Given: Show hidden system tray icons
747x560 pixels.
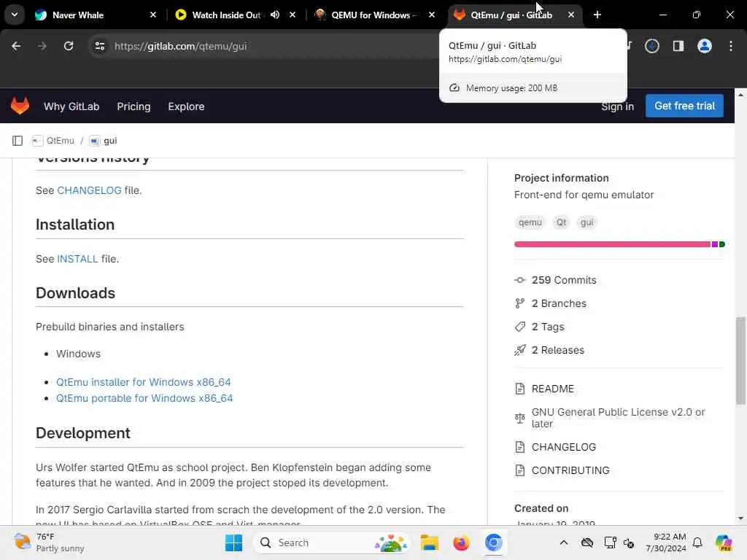Looking at the screenshot, I should tap(564, 542).
